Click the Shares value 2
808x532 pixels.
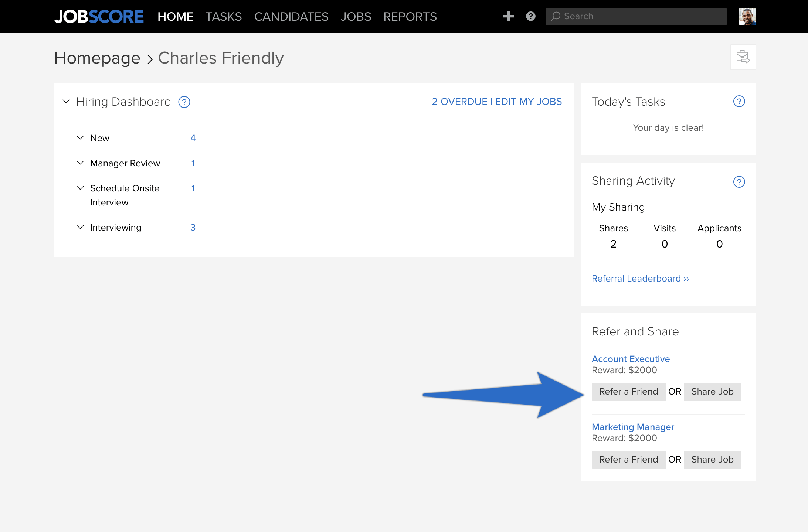click(614, 244)
